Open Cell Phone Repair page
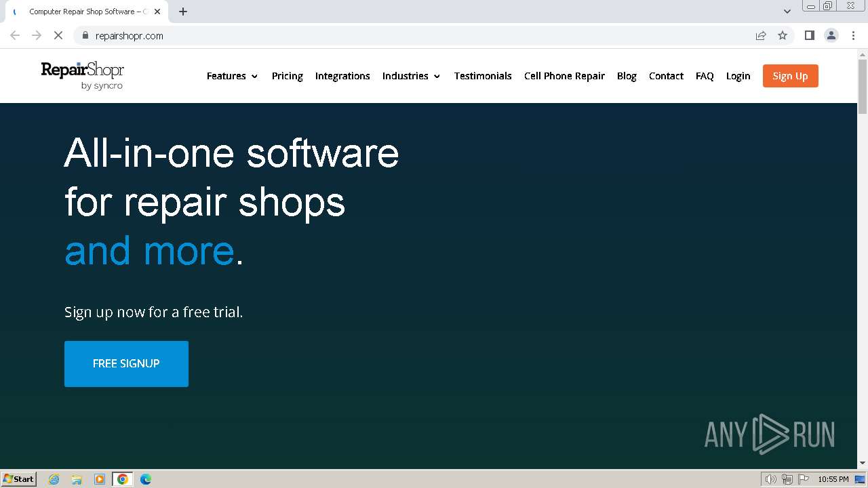 (564, 76)
